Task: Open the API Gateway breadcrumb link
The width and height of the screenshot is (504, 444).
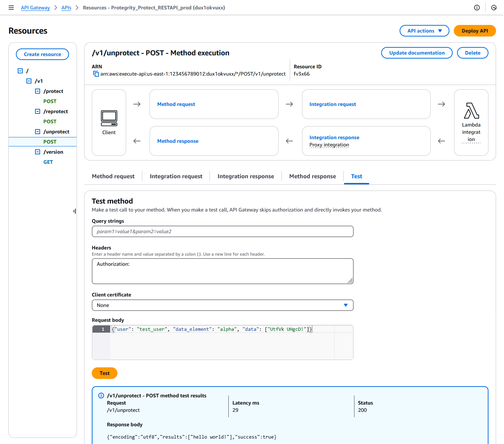Action: point(35,8)
